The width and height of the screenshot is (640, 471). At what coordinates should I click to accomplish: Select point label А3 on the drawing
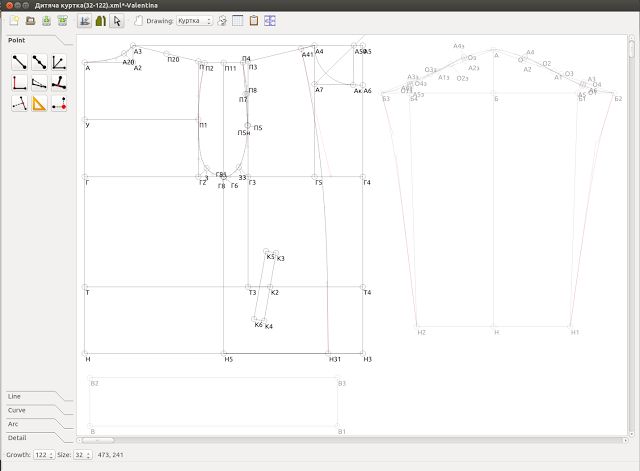pos(138,52)
